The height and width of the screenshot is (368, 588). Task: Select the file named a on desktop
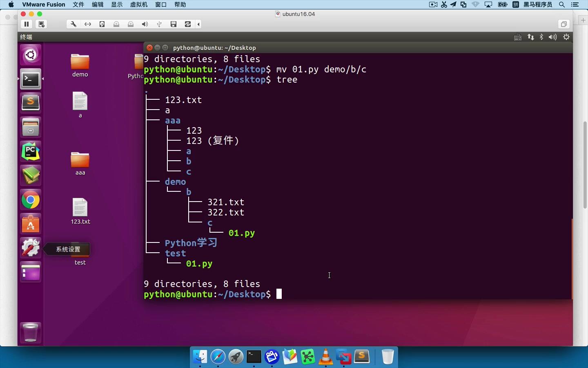click(80, 105)
